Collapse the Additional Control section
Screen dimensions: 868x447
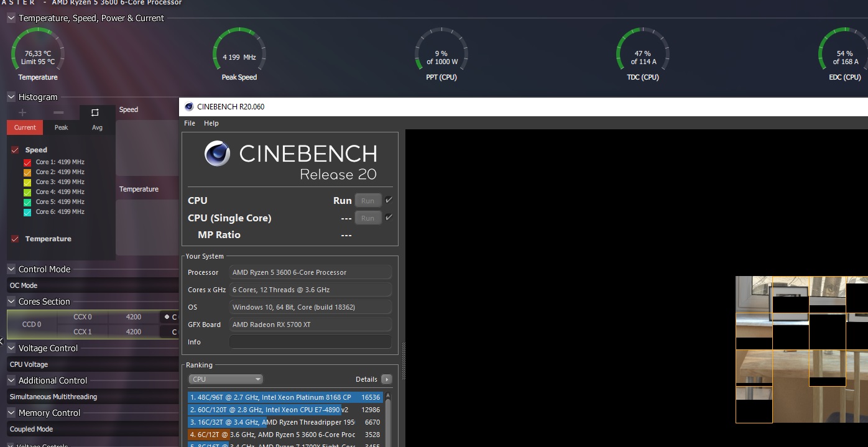click(11, 380)
